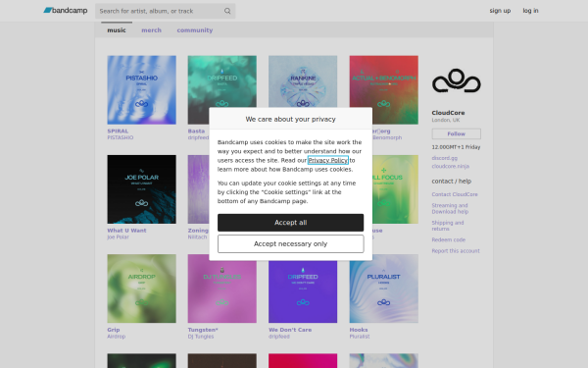Viewport: 588px width, 368px height.
Task: Open the Pluralist Hooks album cover
Action: point(383,289)
